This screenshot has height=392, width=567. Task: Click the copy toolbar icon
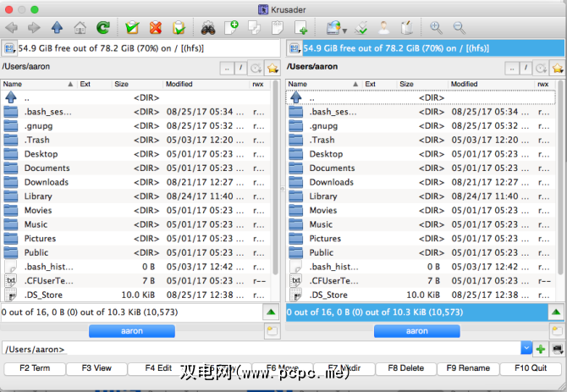254,27
